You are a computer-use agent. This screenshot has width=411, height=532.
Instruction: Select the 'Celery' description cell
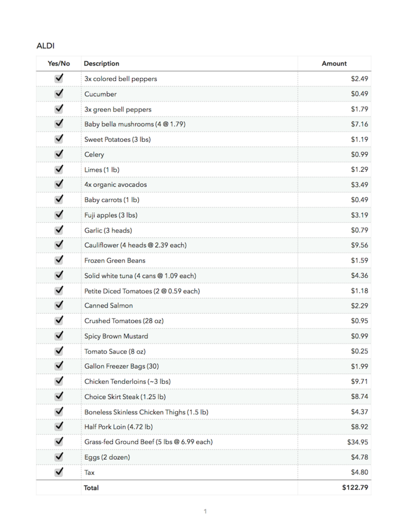click(x=189, y=154)
